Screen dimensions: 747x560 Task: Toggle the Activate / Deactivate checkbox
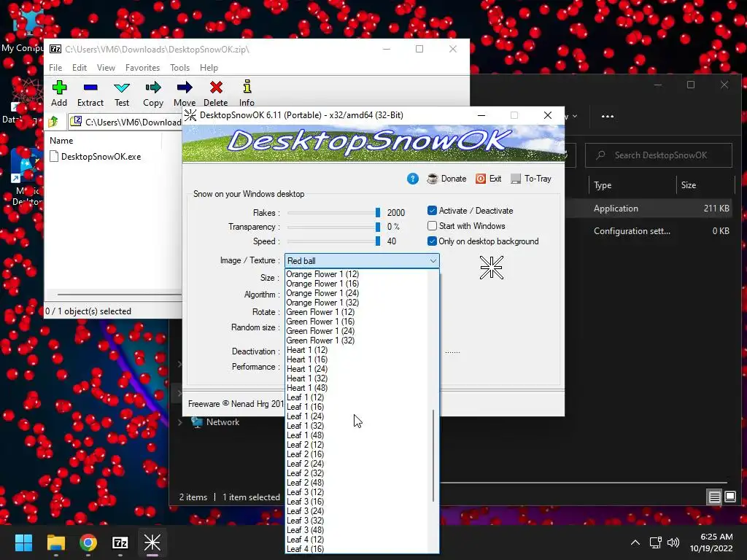(x=432, y=211)
